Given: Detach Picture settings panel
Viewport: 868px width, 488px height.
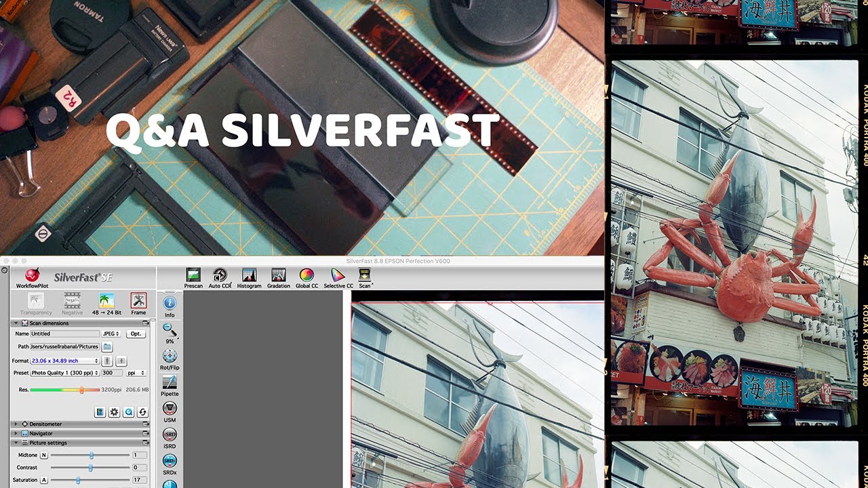Looking at the screenshot, I should [145, 443].
